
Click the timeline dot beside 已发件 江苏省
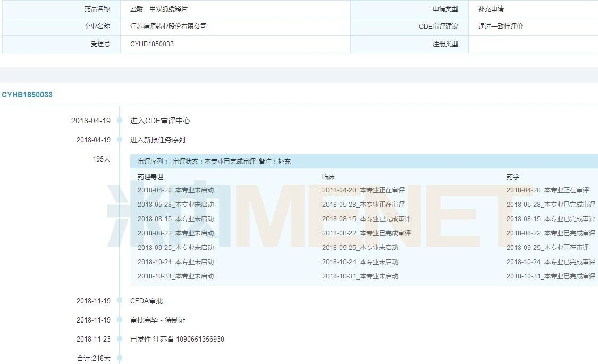(120, 339)
